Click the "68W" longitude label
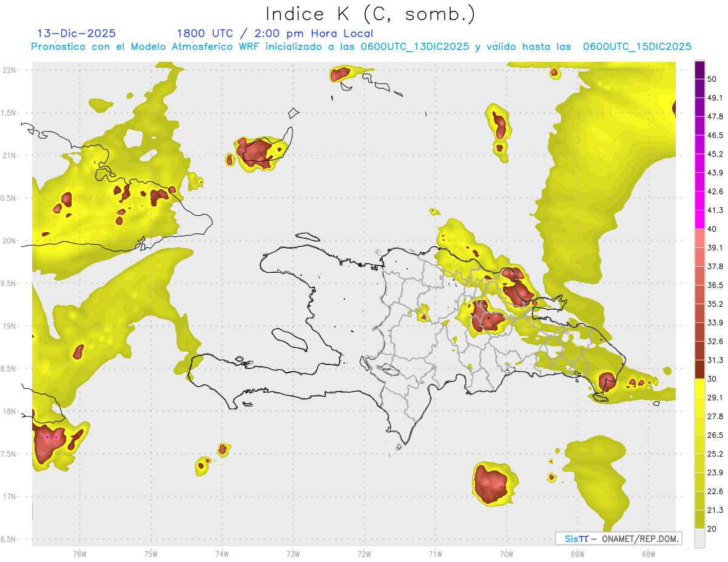Screen dimensions: 728x562 [x=649, y=554]
